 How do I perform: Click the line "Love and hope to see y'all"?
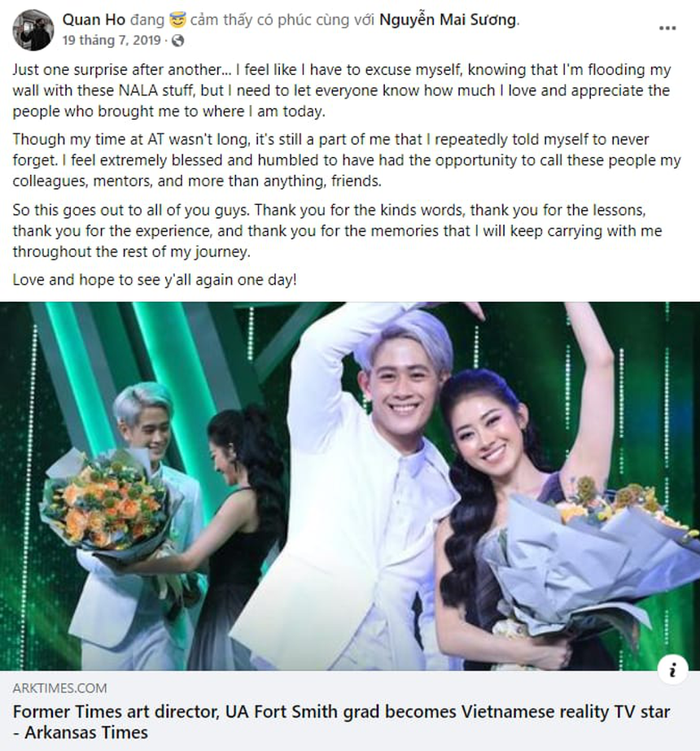point(155,280)
